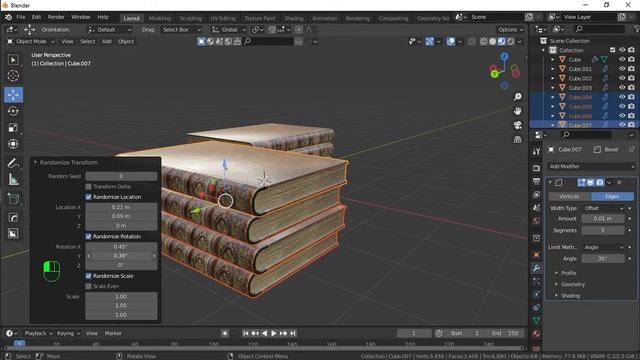The image size is (640, 360).
Task: Open the Add Modifier dropdown
Action: pyautogui.click(x=591, y=167)
